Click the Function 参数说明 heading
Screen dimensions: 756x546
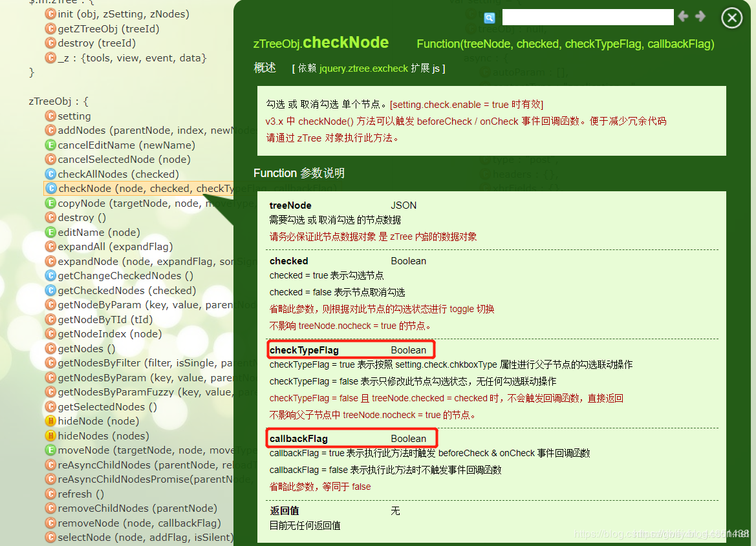tap(299, 173)
